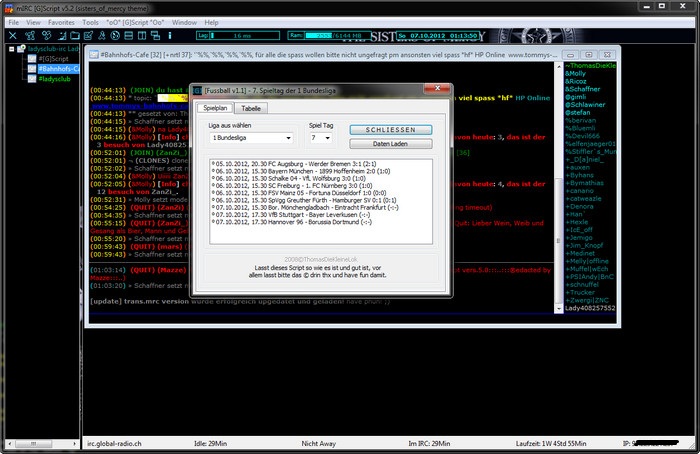Click the date and time display
Image resolution: width=700 pixels, height=454 pixels.
(438, 35)
